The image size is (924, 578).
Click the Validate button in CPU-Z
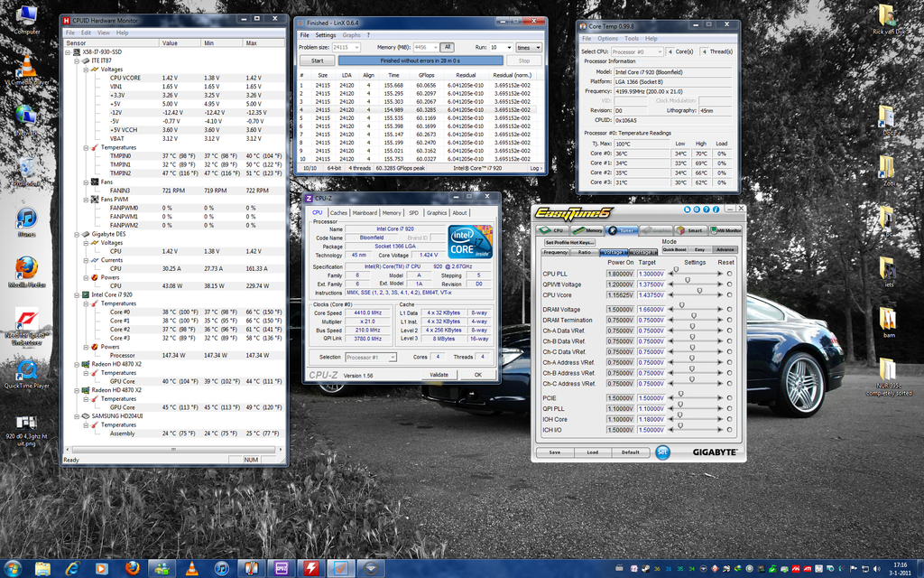coord(438,375)
